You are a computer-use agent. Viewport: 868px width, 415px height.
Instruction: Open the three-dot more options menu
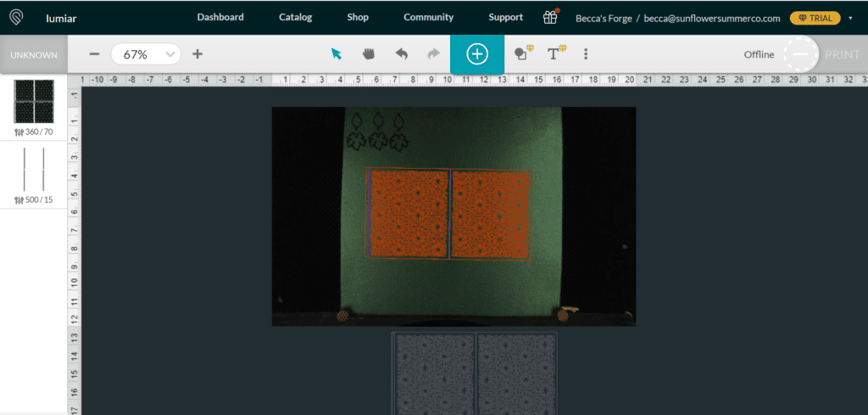586,53
